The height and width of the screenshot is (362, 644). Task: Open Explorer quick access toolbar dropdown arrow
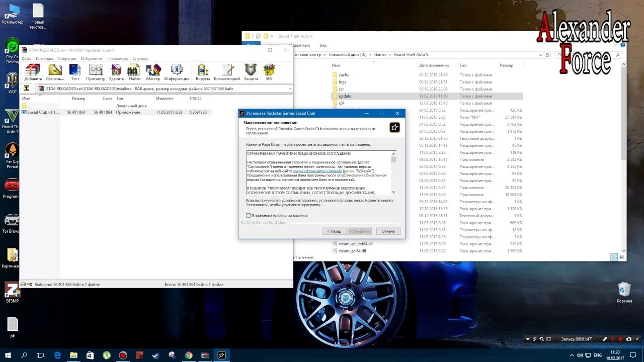(x=272, y=36)
